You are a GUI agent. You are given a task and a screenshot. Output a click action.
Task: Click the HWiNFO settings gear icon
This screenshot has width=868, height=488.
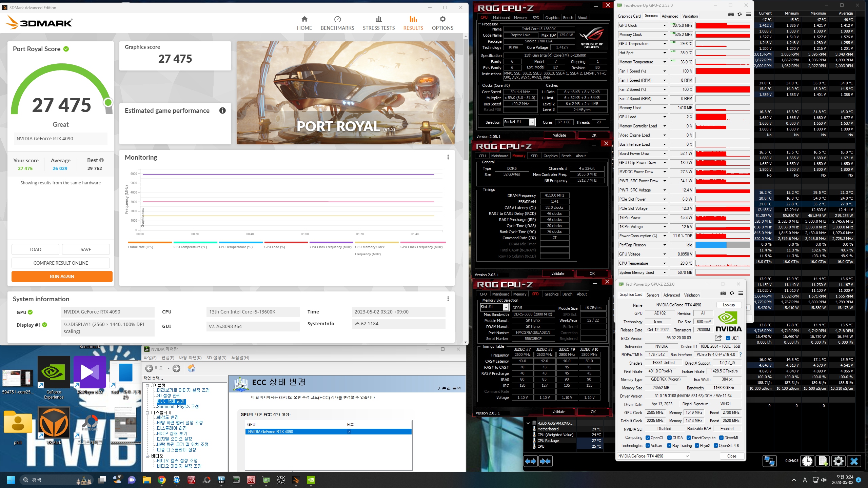(x=838, y=461)
